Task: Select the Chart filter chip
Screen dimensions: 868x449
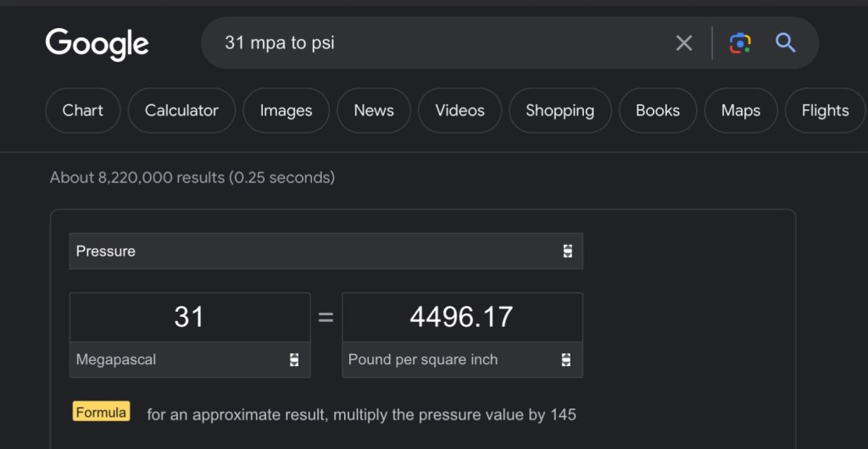Action: [x=83, y=111]
